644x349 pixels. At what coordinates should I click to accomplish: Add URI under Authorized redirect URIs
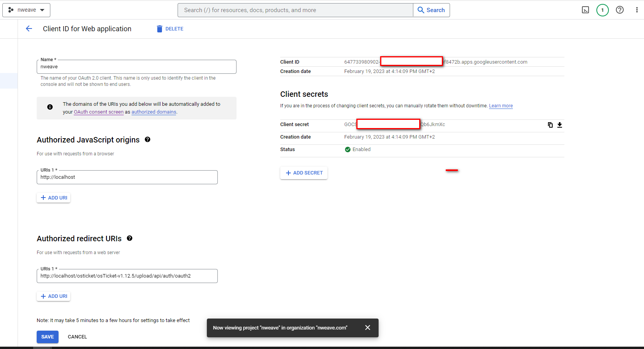(x=53, y=296)
